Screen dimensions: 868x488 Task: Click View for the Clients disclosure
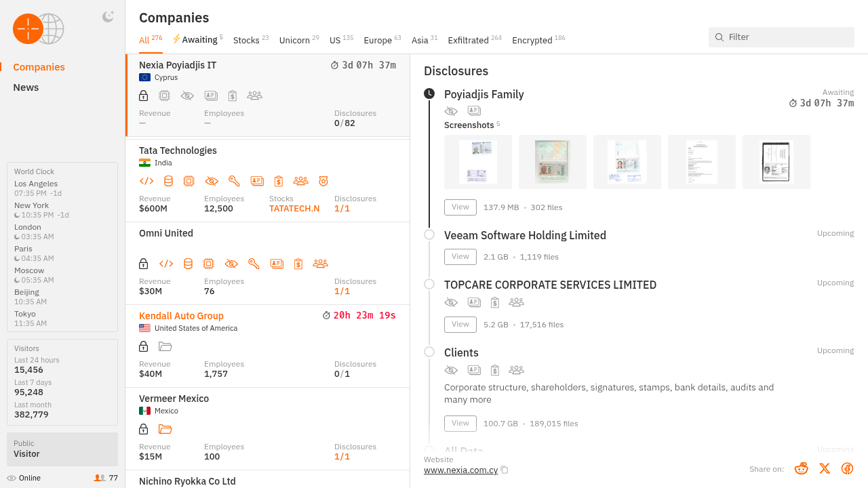point(460,424)
